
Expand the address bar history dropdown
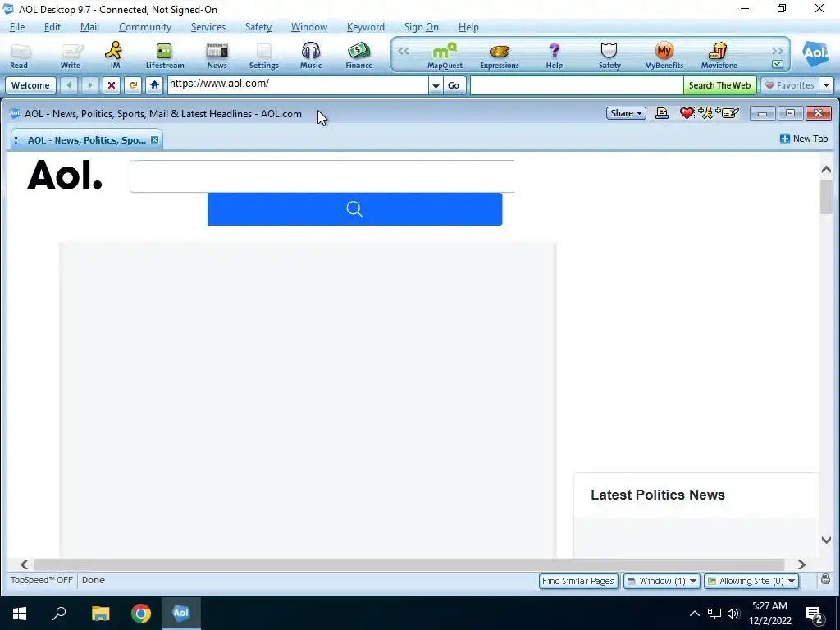pyautogui.click(x=436, y=85)
